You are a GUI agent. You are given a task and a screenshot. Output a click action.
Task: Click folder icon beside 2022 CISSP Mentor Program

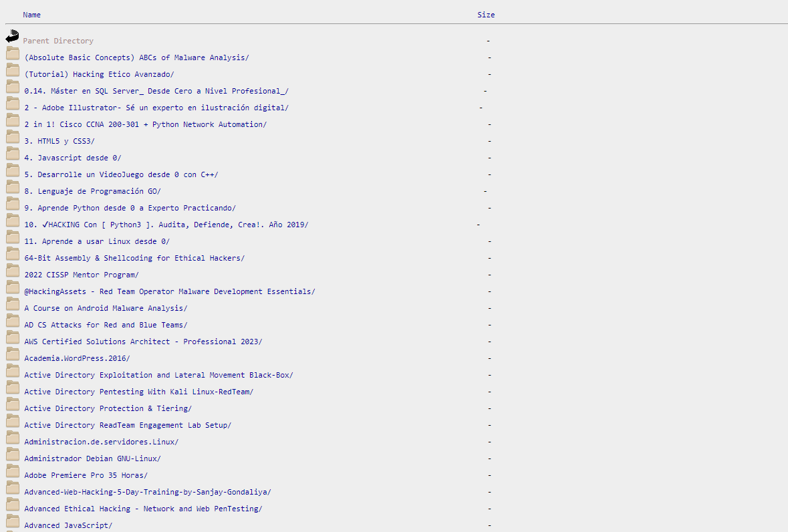13,270
